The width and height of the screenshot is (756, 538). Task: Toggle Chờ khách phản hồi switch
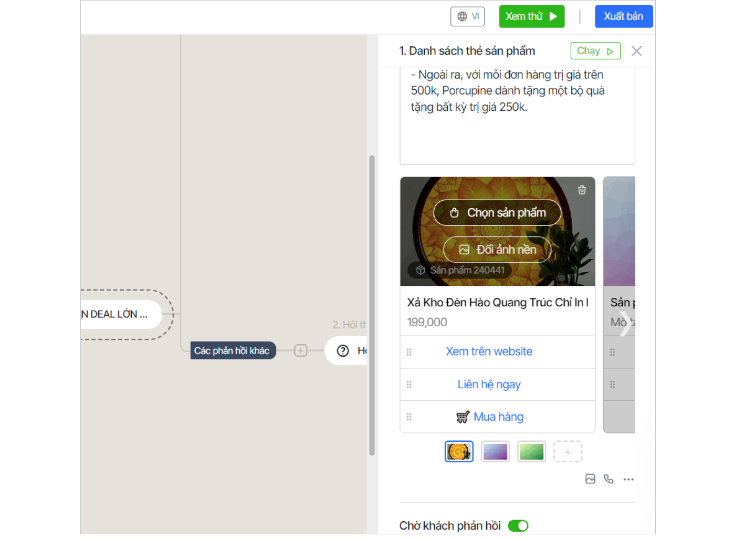[518, 526]
